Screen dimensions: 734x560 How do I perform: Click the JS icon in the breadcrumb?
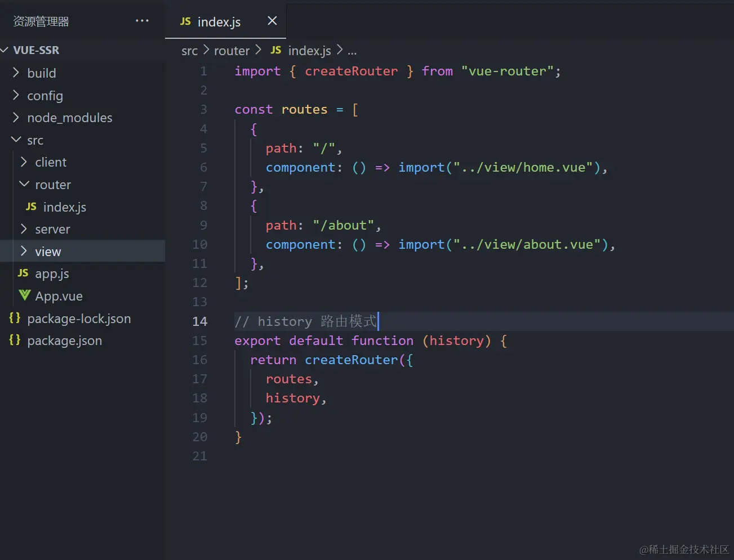click(x=275, y=50)
